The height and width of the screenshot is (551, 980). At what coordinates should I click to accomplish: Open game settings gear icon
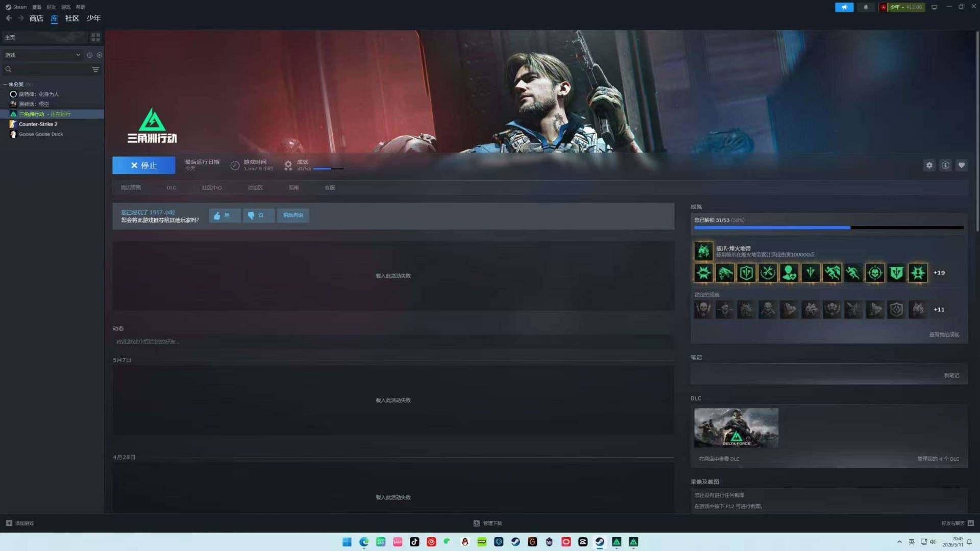coord(929,165)
